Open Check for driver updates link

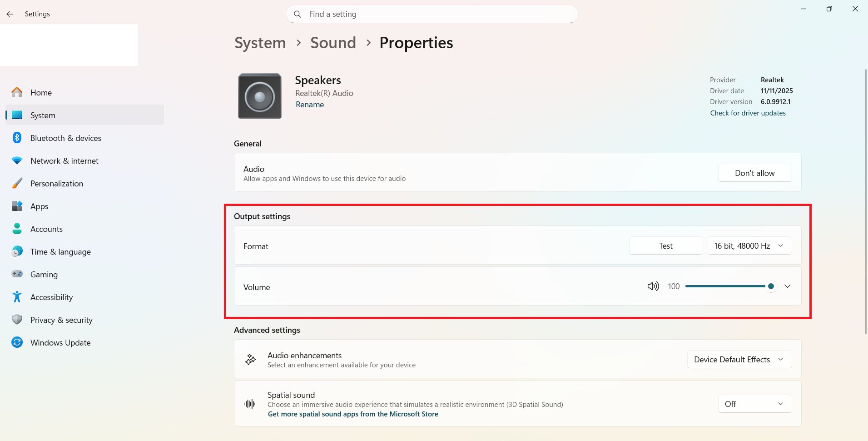coord(747,113)
